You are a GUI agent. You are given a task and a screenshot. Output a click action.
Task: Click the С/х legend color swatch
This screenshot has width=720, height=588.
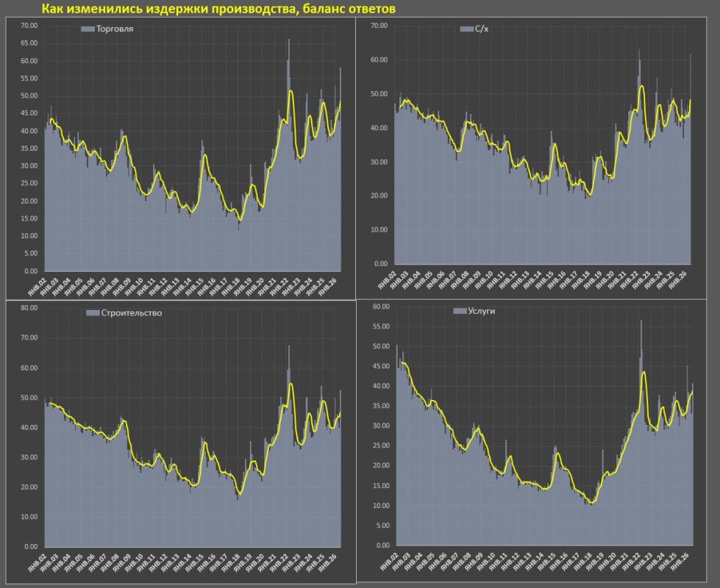coord(466,29)
